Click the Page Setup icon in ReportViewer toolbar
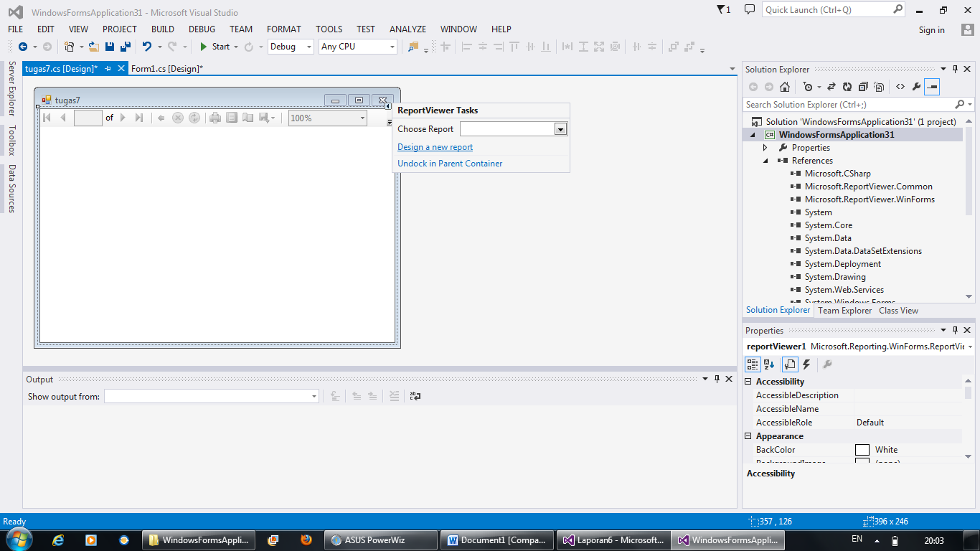Screen dimensions: 980x551 (x=249, y=118)
